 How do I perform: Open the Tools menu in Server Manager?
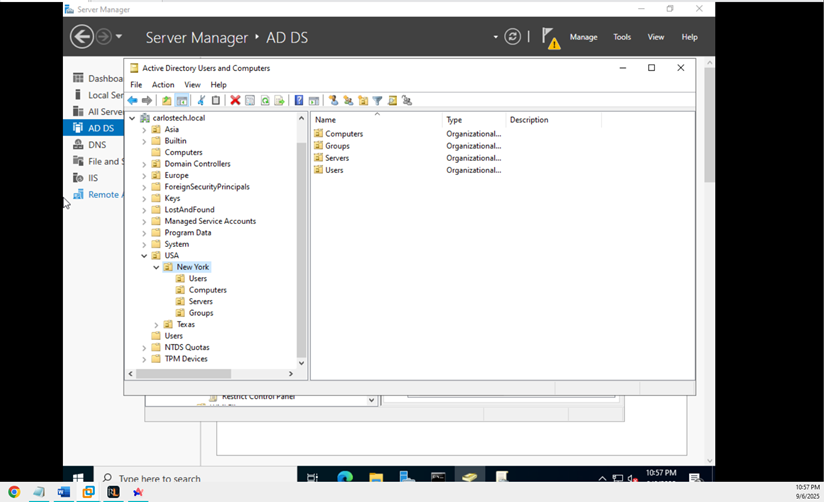tap(622, 37)
